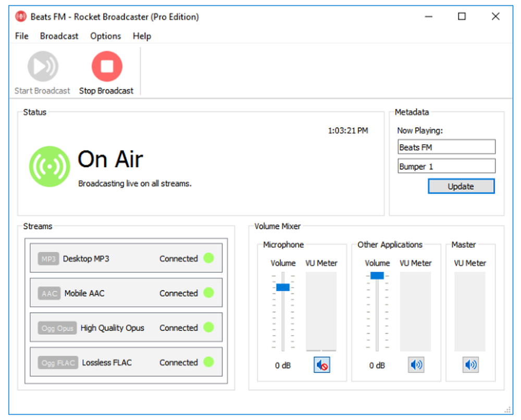Click the AAC format badge
This screenshot has height=420, width=521.
pos(49,294)
